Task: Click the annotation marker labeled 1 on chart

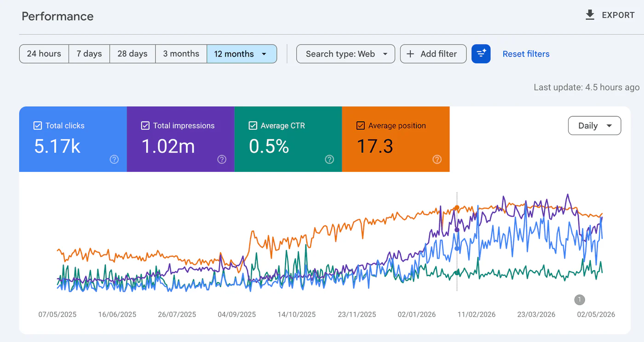Action: tap(580, 300)
